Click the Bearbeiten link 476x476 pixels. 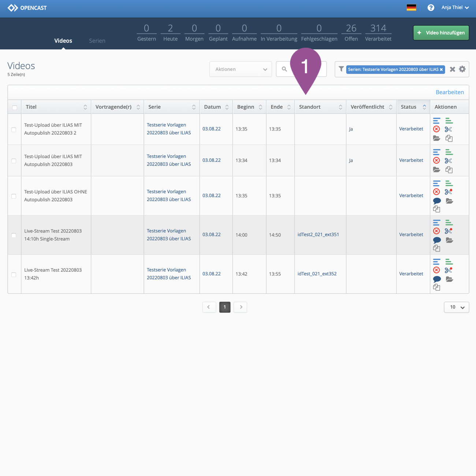click(449, 92)
